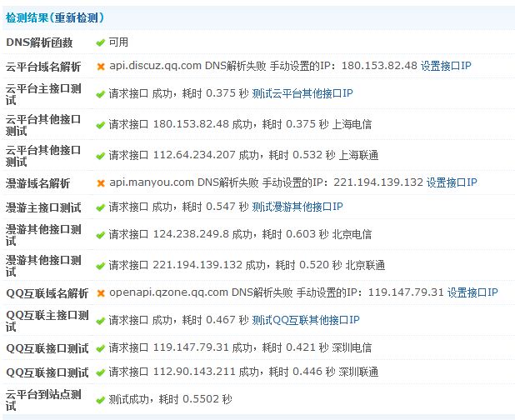Select the 漫游主接口测试 row label
The width and height of the screenshot is (515, 420).
43,207
